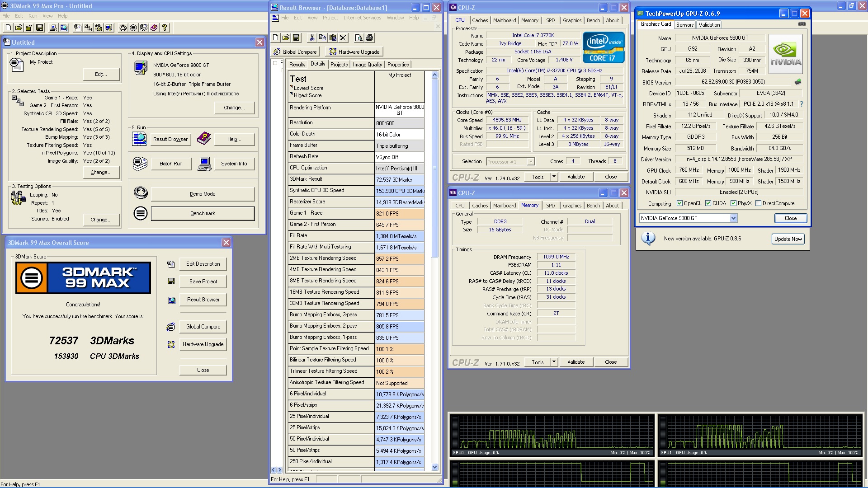Click Save Project in Overall Score dialog

(203, 282)
